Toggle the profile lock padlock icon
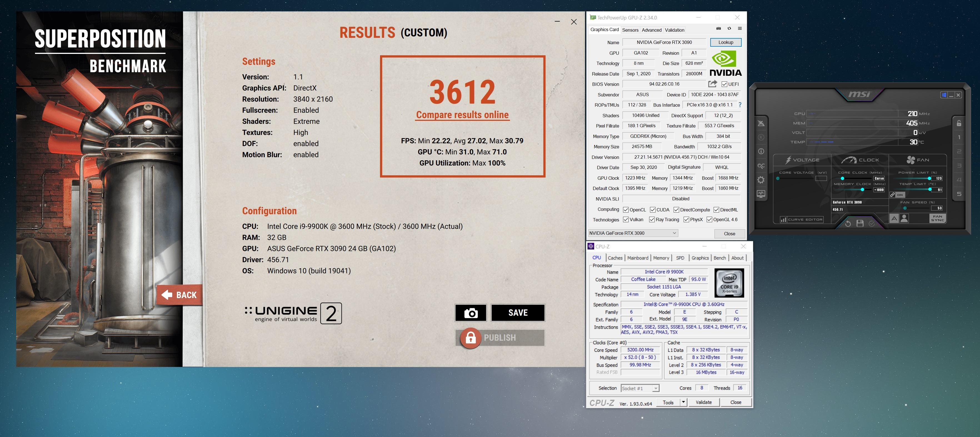Screen dimensions: 980x437 click(959, 123)
